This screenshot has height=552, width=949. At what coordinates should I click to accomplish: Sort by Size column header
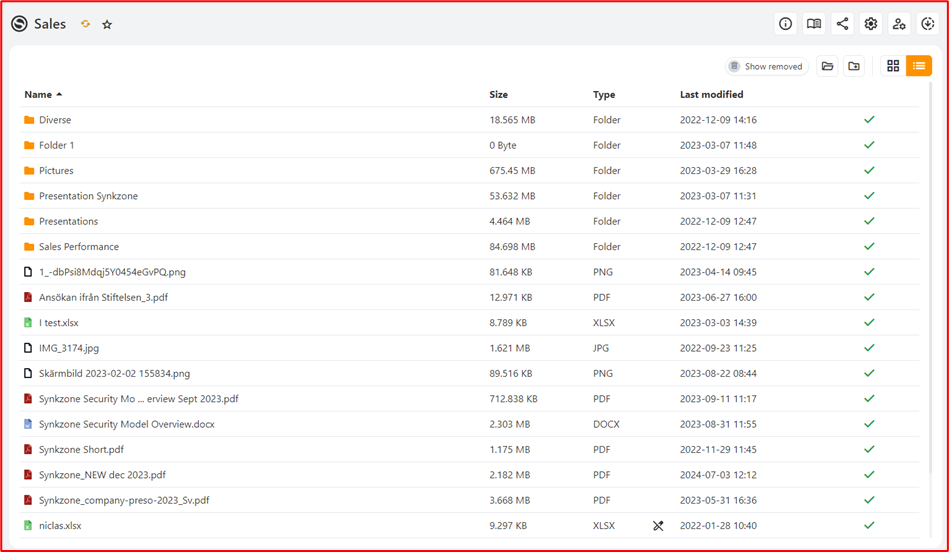[499, 94]
